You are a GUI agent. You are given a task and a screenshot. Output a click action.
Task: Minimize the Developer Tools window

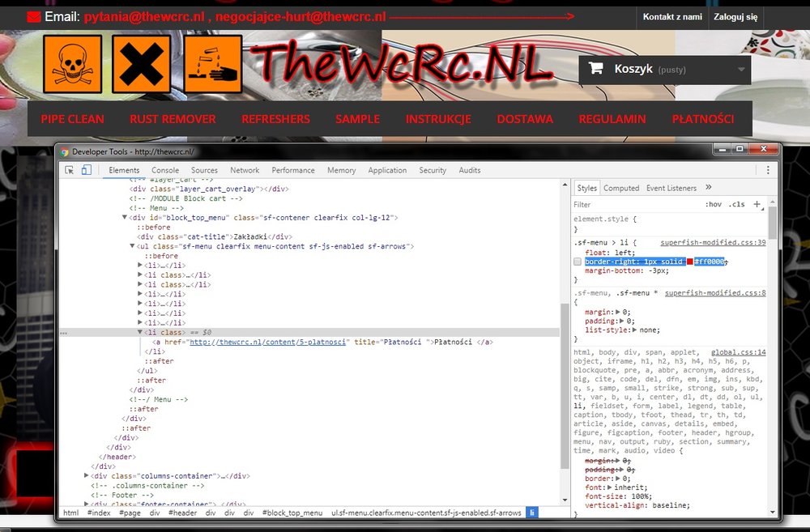[x=723, y=149]
